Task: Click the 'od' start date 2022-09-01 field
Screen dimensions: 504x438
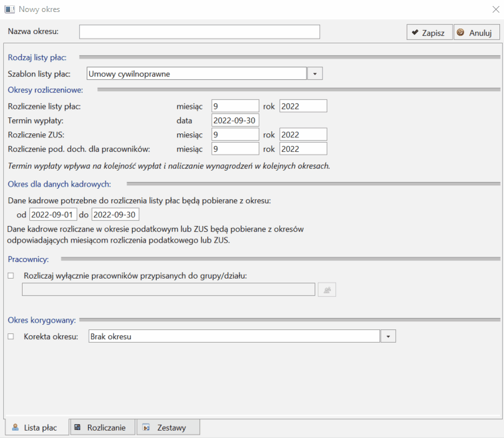Action: pos(53,215)
